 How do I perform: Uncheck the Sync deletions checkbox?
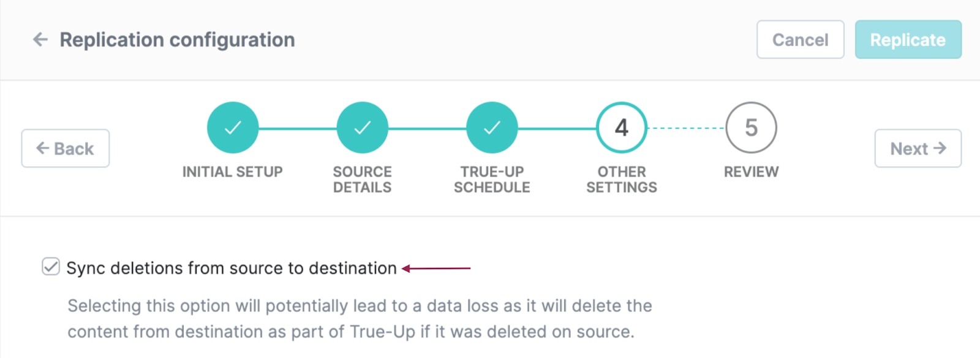(x=51, y=267)
